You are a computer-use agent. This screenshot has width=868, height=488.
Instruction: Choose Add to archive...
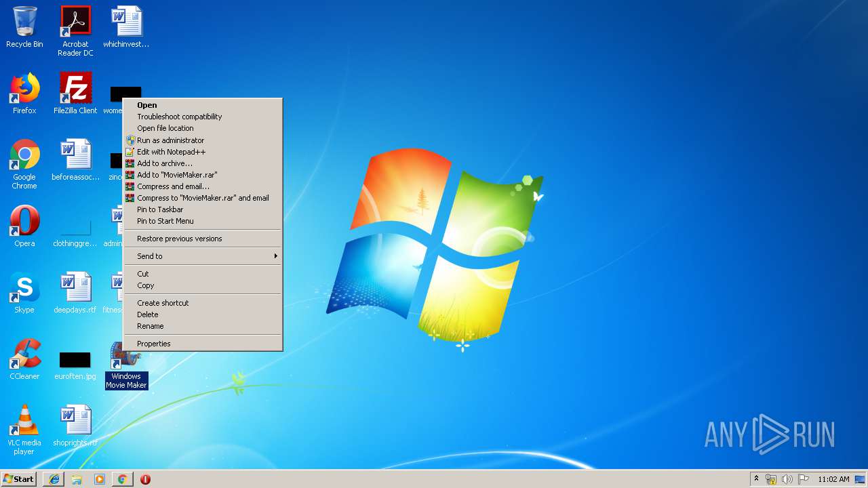point(203,163)
